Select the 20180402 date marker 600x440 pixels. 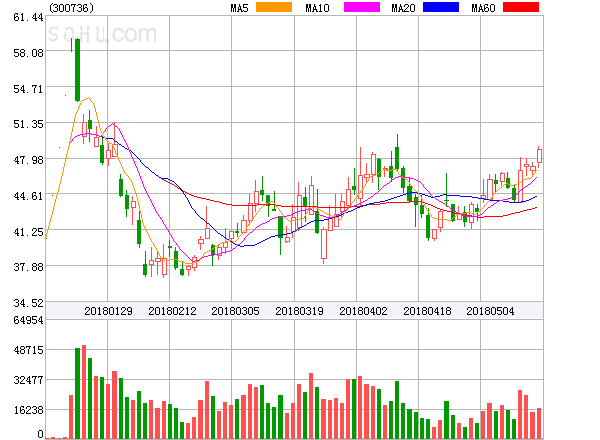(x=363, y=311)
